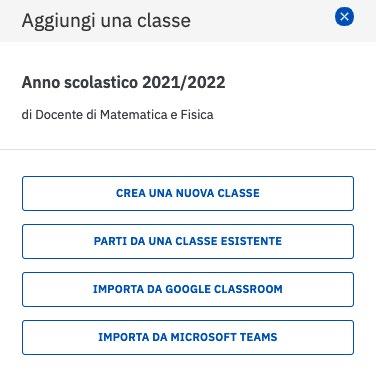This screenshot has height=373, width=376.
Task: Close the Aggiungi una classe dialog
Action: click(344, 17)
